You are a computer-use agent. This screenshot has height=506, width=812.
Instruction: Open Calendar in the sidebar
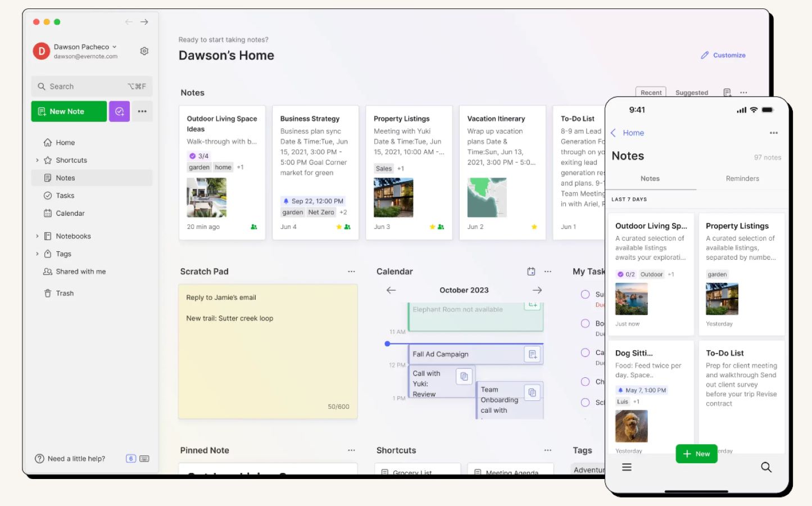tap(92, 213)
